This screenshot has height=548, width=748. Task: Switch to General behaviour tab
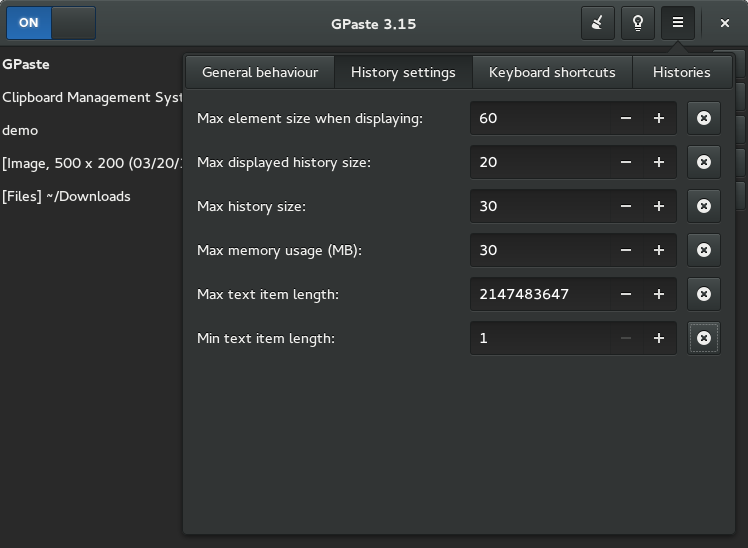pyautogui.click(x=260, y=72)
